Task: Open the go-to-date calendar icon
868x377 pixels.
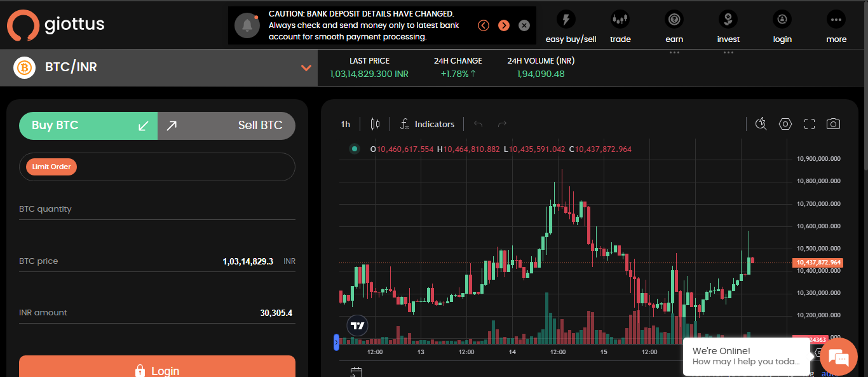Action: [x=356, y=372]
